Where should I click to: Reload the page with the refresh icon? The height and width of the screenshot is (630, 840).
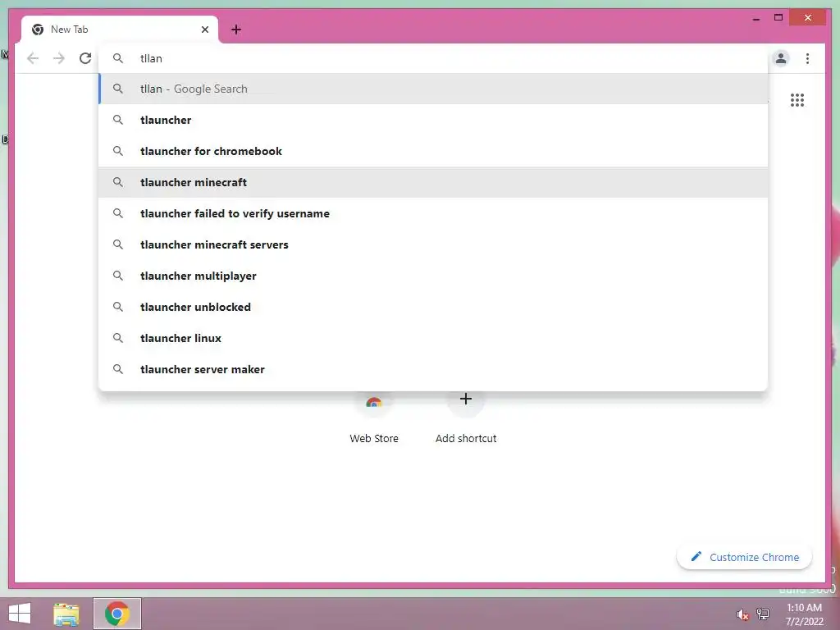pos(85,58)
